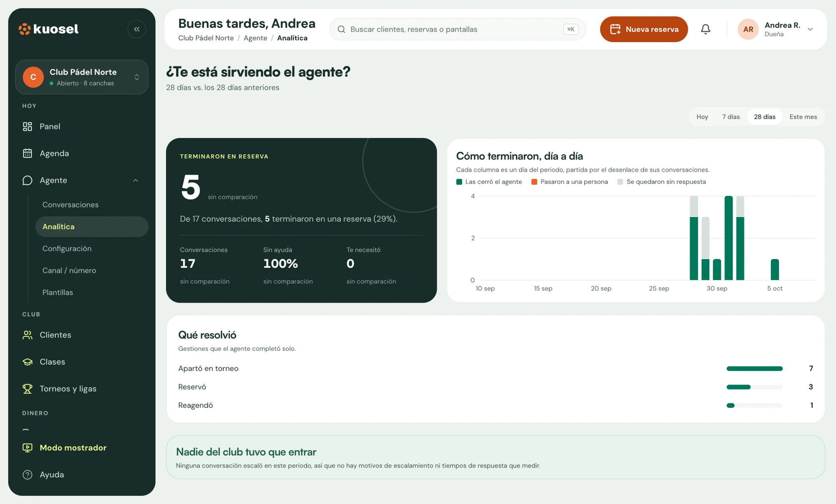Viewport: 836px width, 504px height.
Task: Select the 28 días period
Action: (765, 117)
